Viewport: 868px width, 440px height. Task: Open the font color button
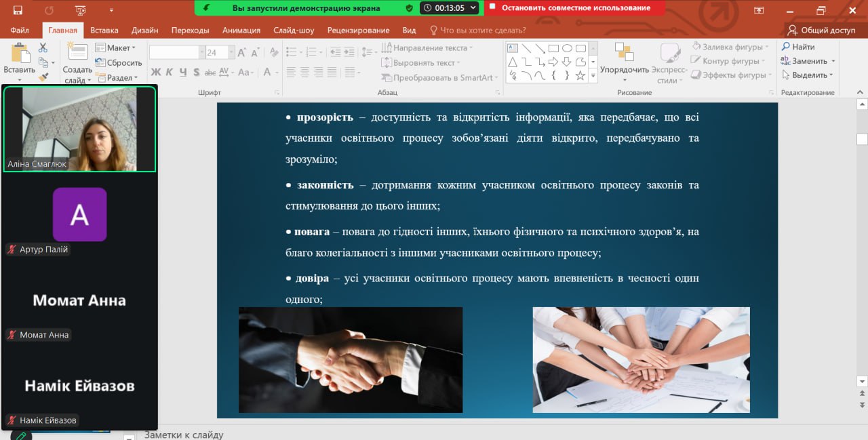coord(268,72)
